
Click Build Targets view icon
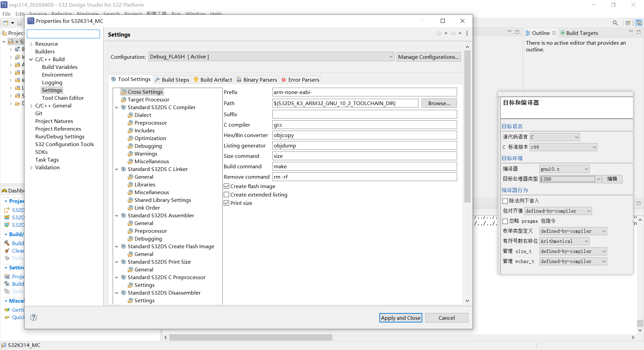tap(562, 33)
